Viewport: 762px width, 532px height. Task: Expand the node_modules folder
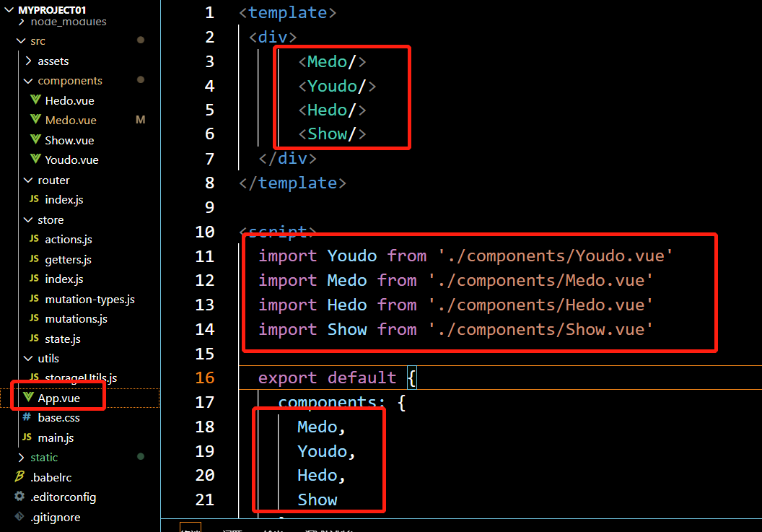tap(22, 22)
